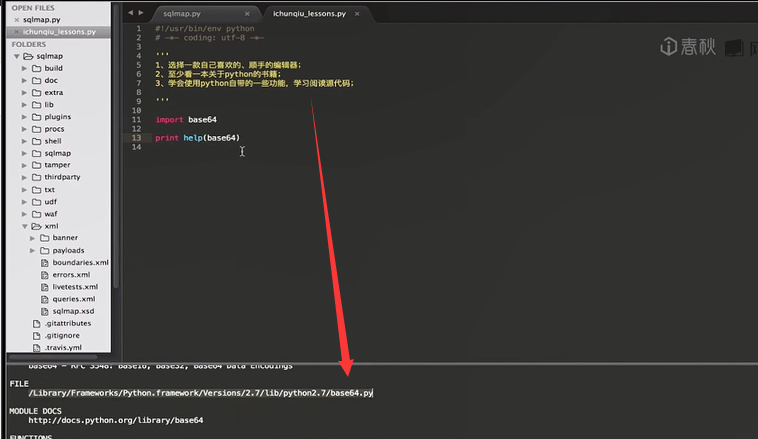Expand the thirdparty folder
The height and width of the screenshot is (439, 758).
tap(24, 177)
